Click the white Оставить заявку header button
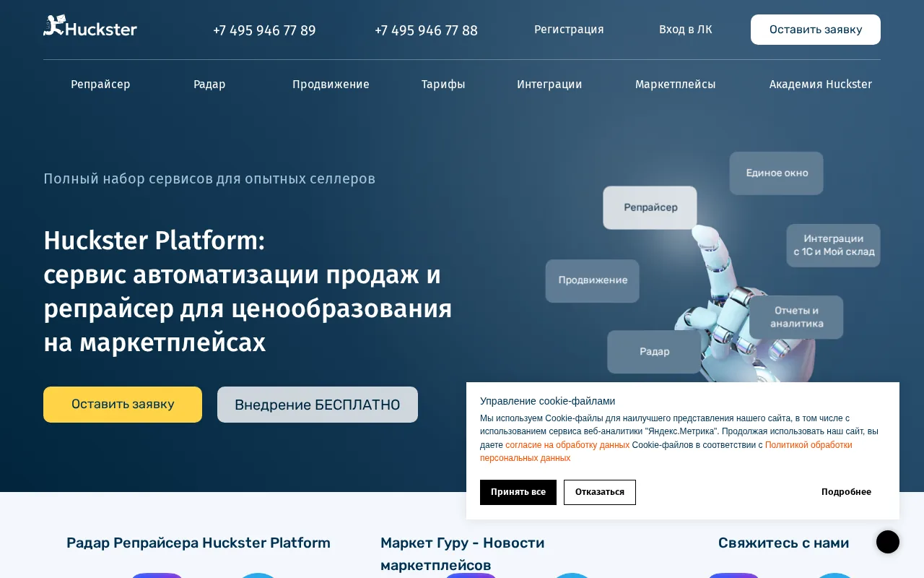This screenshot has height=578, width=924. (816, 30)
